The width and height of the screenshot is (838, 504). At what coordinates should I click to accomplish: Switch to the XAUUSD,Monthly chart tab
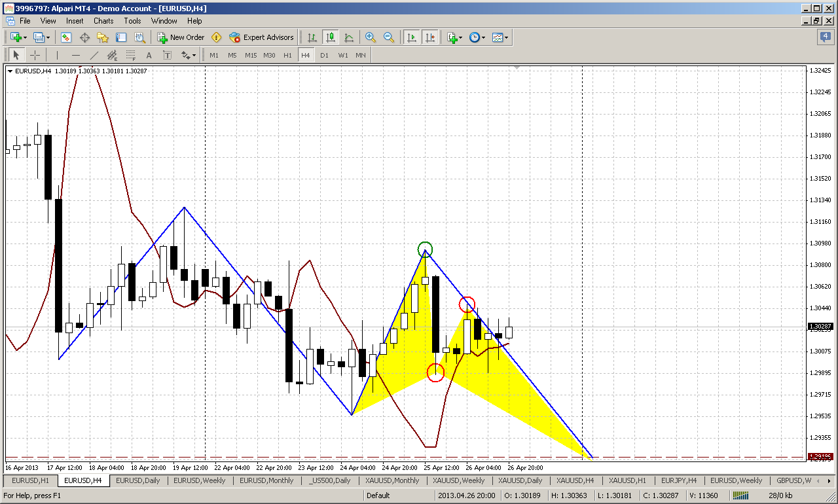392,480
